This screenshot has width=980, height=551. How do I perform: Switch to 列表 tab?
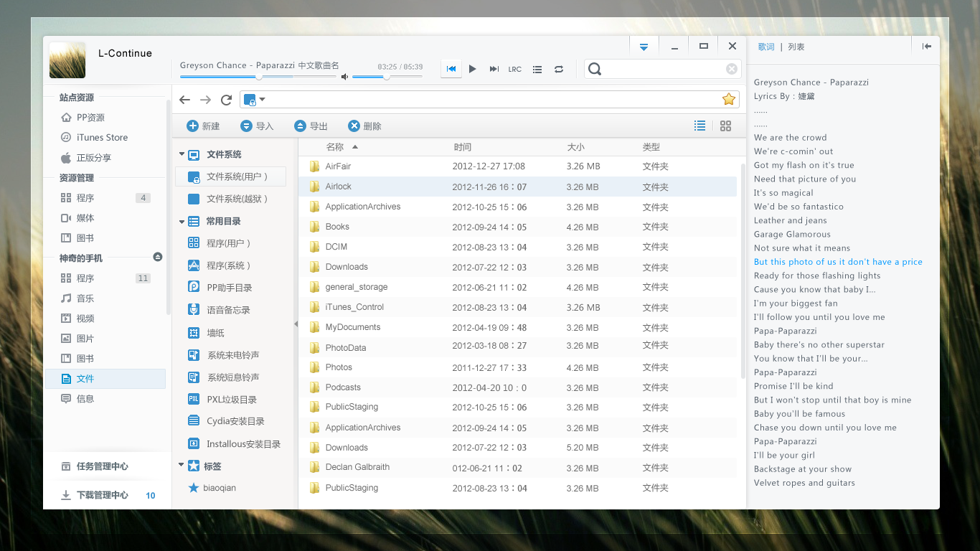(x=796, y=47)
